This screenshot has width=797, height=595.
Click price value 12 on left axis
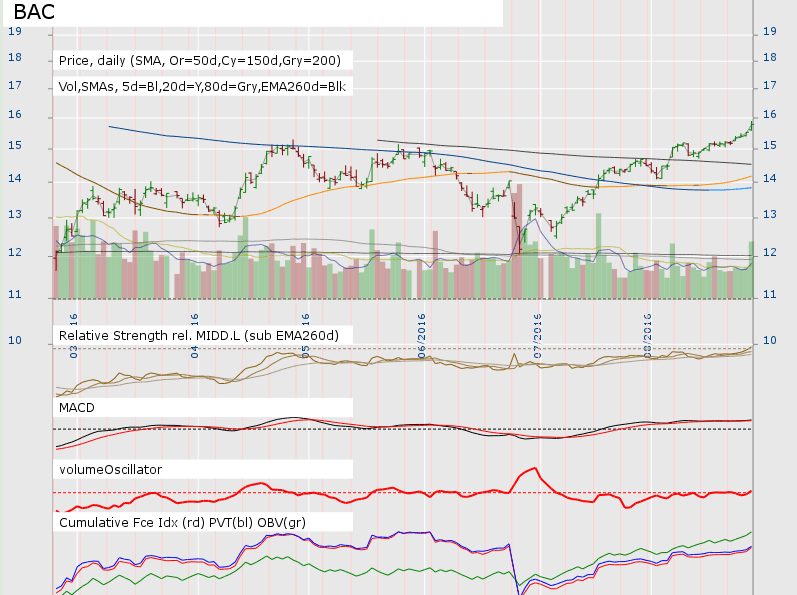tap(15, 253)
